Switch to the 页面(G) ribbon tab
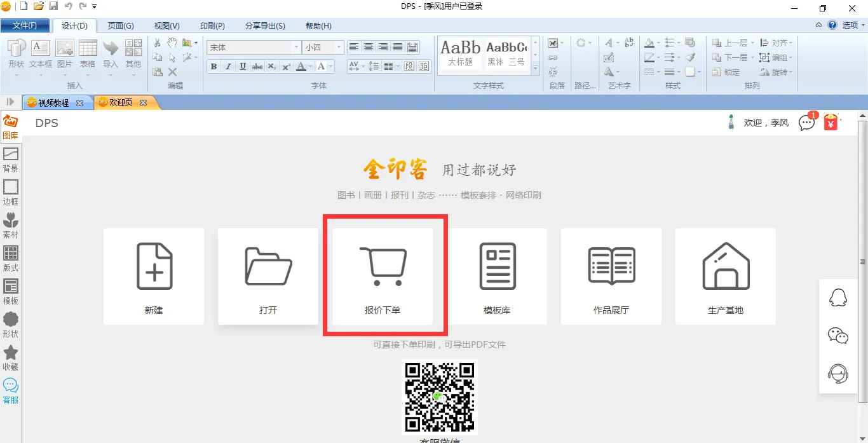 [121, 26]
